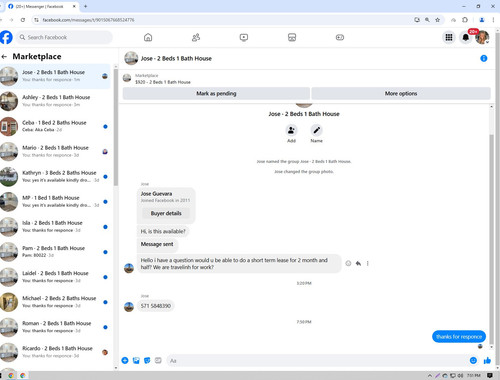The width and height of the screenshot is (500, 380).
Task: Open the taskbar notification center icon
Action: click(490, 376)
